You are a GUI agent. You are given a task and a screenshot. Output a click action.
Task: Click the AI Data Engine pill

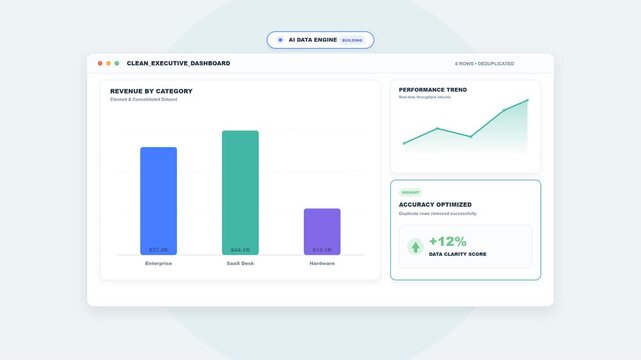[x=320, y=40]
